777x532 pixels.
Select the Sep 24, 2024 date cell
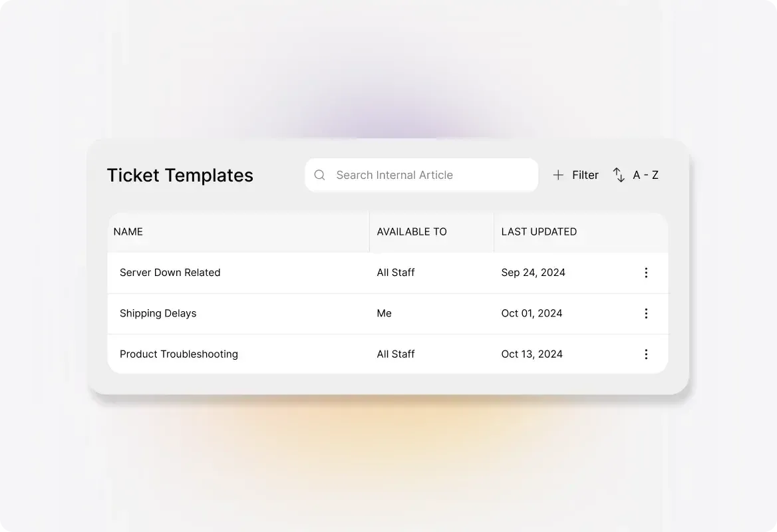click(534, 273)
